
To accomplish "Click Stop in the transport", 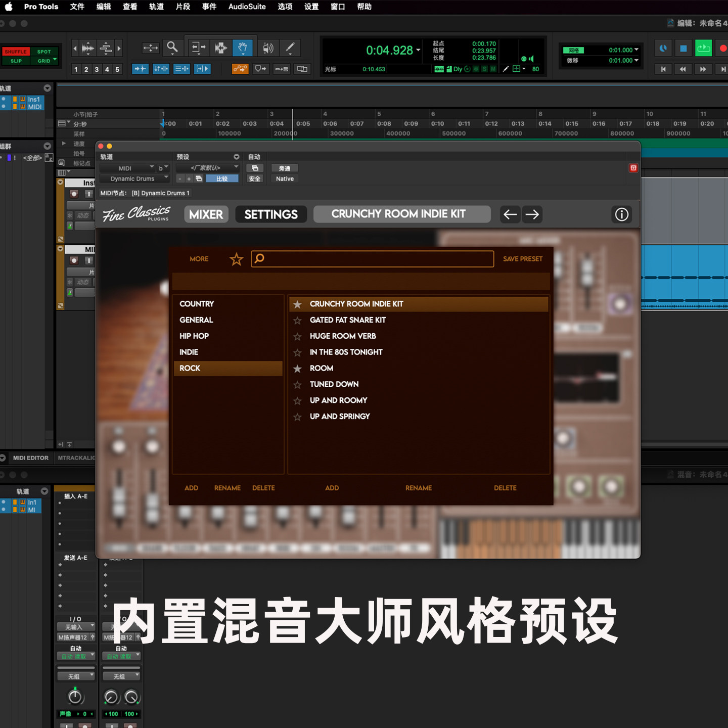I will click(683, 49).
